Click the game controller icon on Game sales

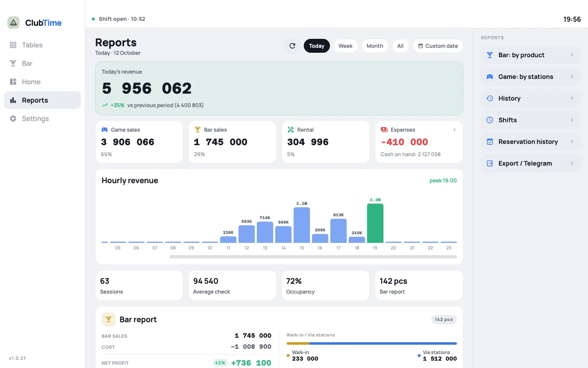point(105,130)
